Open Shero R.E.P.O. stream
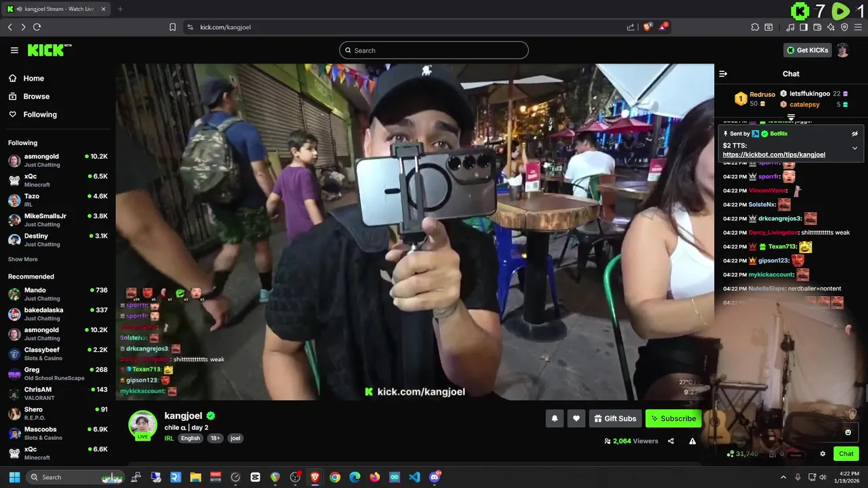The image size is (868, 488). pyautogui.click(x=58, y=413)
